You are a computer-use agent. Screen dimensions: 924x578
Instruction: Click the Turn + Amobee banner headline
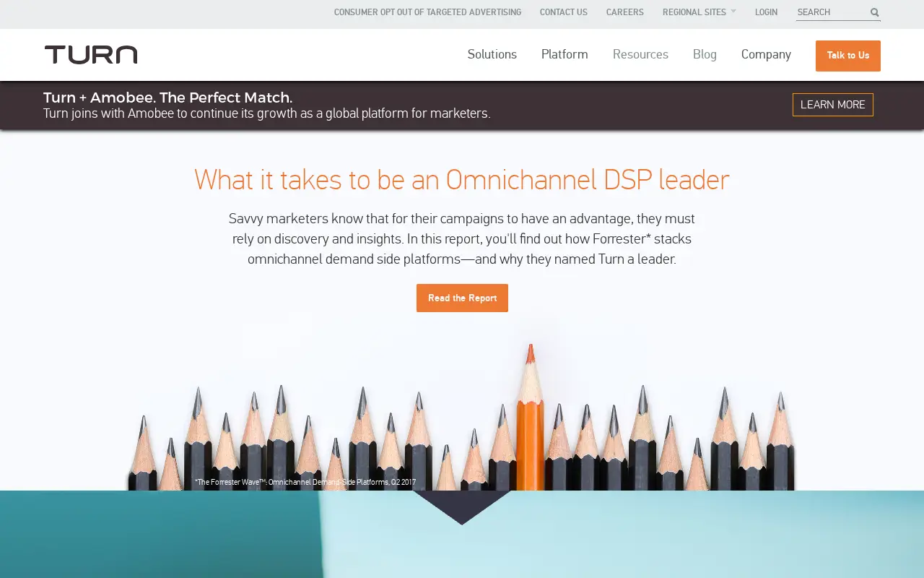pyautogui.click(x=167, y=98)
